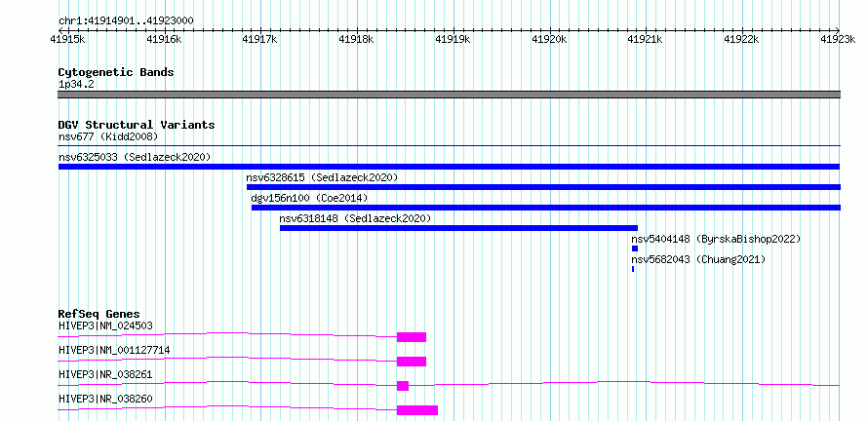Viewport: 868px width, 421px height.
Task: Click the chr1:41914901..41923000 region label
Action: tap(126, 20)
